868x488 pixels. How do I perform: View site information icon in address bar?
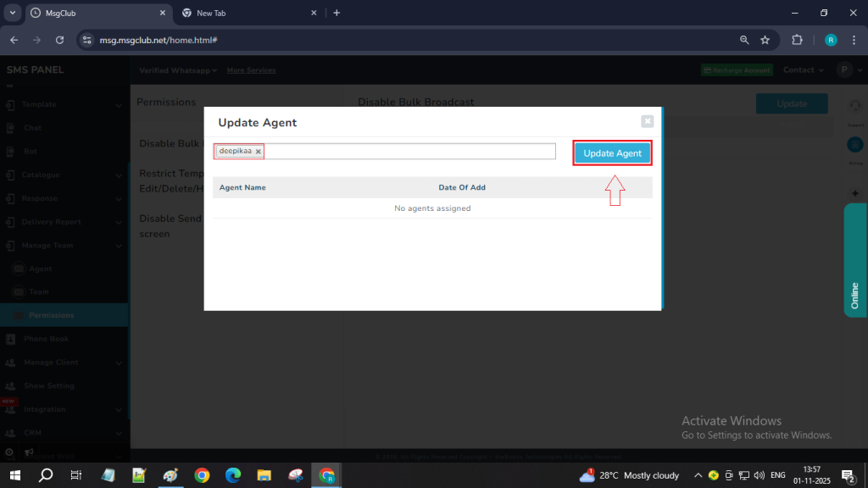[86, 40]
